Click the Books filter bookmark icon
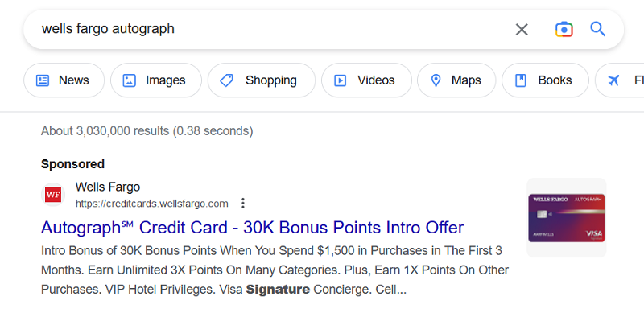 [x=521, y=80]
